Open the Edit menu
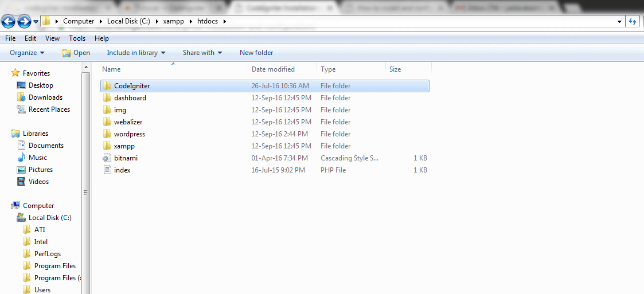644x294 pixels. coord(30,38)
